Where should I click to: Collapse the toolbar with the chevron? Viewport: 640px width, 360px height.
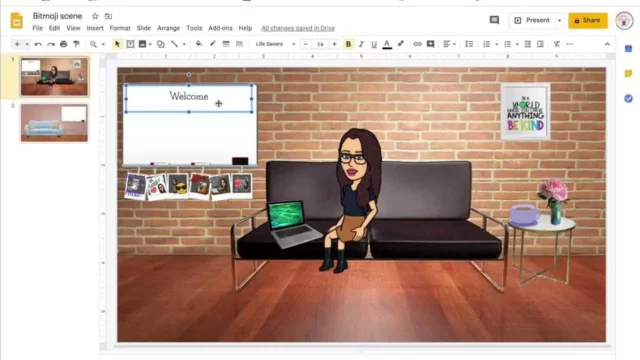coord(607,44)
